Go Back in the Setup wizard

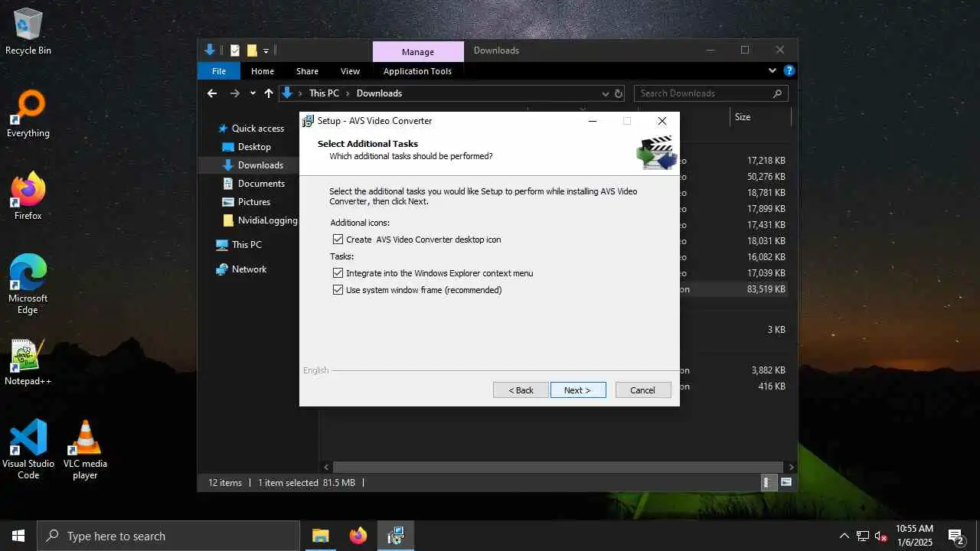521,390
